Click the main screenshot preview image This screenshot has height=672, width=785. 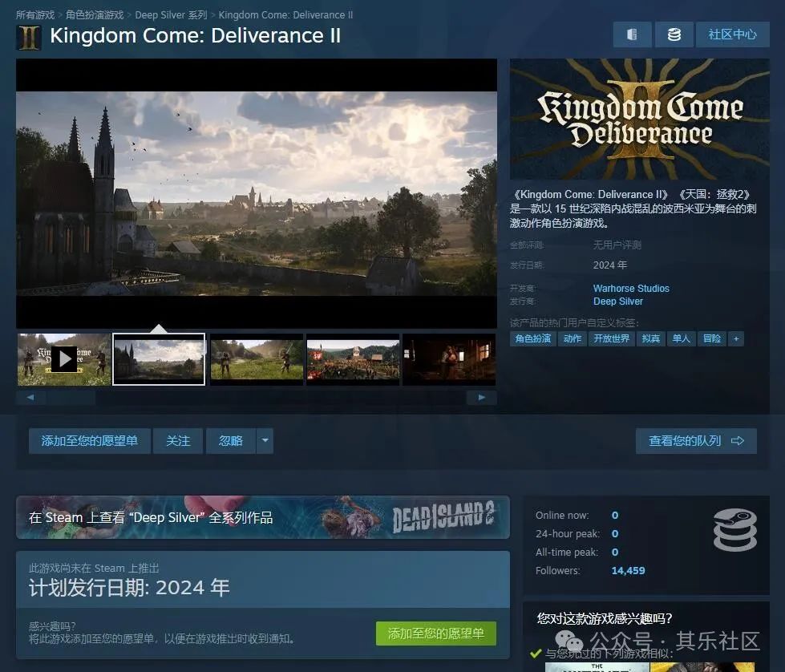257,193
